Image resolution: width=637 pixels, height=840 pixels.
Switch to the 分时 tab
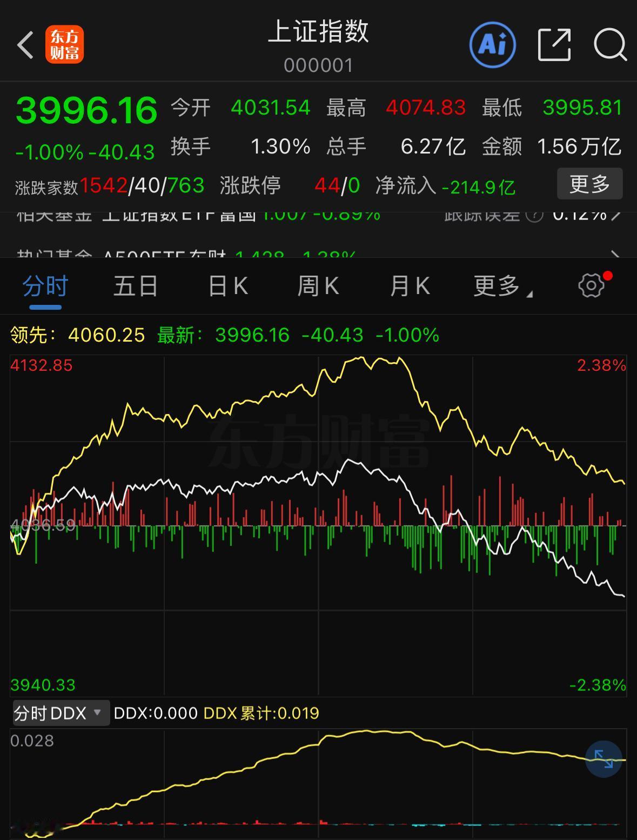45,285
